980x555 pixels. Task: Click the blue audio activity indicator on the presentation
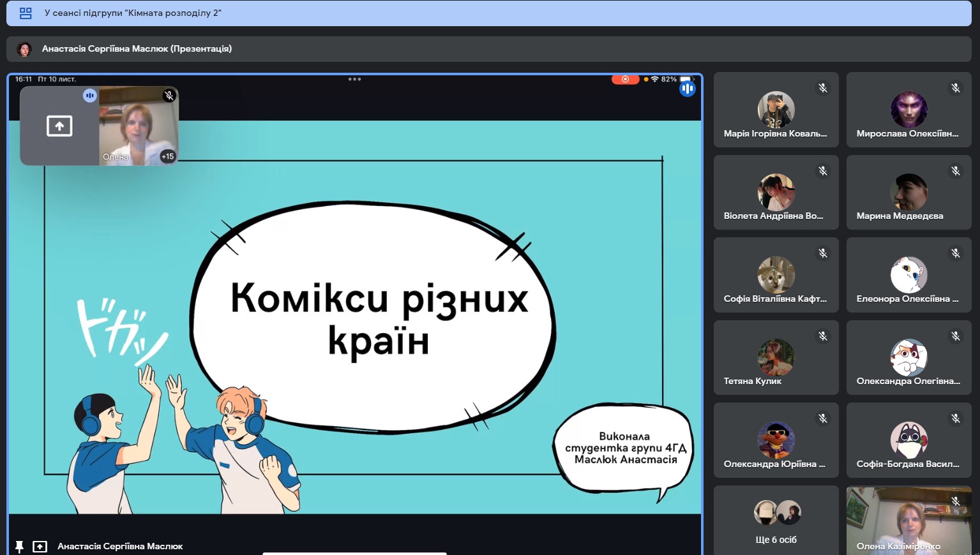[x=687, y=89]
